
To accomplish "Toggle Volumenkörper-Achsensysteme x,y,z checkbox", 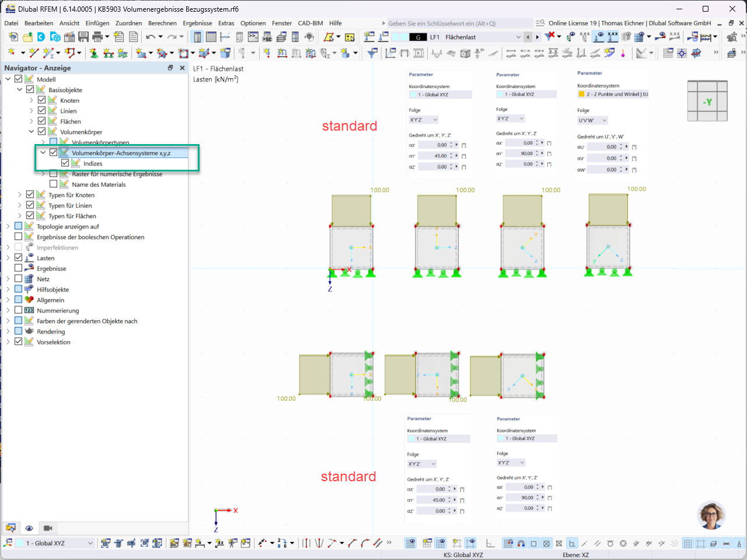I will tap(53, 152).
